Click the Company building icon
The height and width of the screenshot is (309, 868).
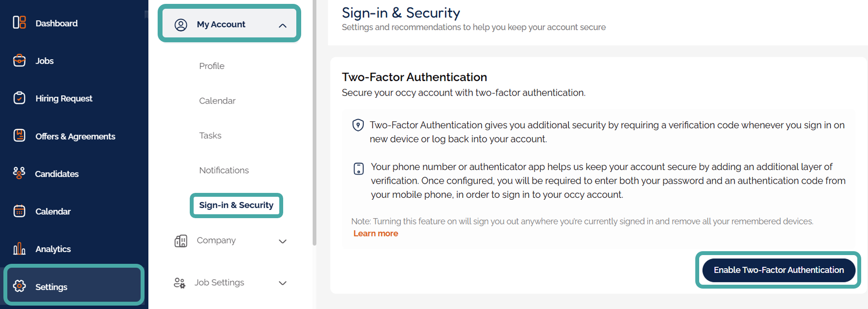click(x=181, y=241)
